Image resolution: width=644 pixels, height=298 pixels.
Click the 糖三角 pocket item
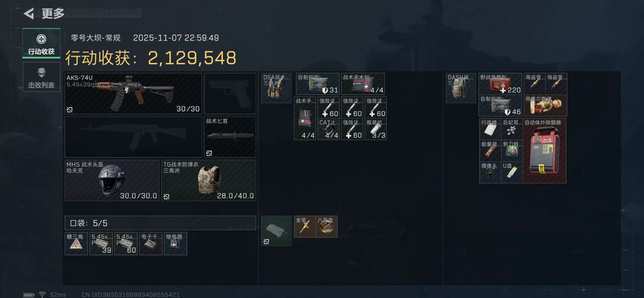[76, 243]
